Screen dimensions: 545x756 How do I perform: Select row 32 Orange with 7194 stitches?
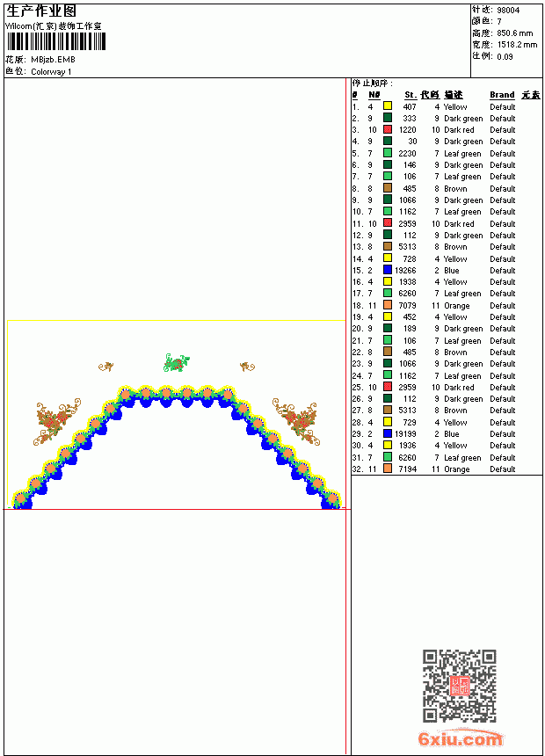[447, 469]
